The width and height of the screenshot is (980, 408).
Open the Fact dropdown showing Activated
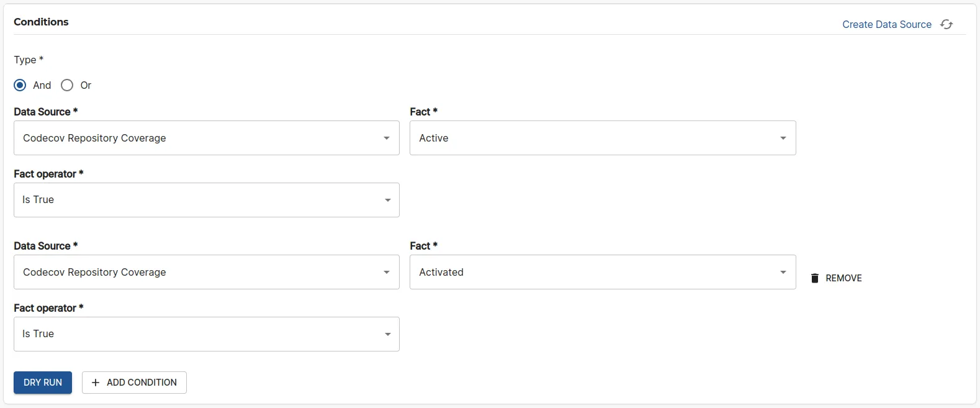click(601, 272)
